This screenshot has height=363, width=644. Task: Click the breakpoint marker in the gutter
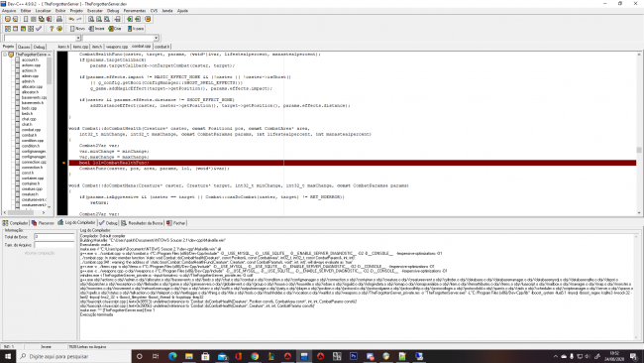point(63,163)
